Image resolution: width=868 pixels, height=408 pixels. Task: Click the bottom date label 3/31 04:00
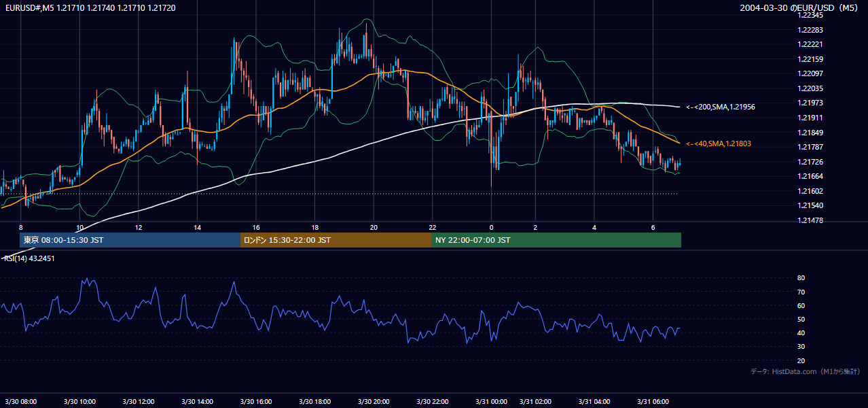point(594,402)
